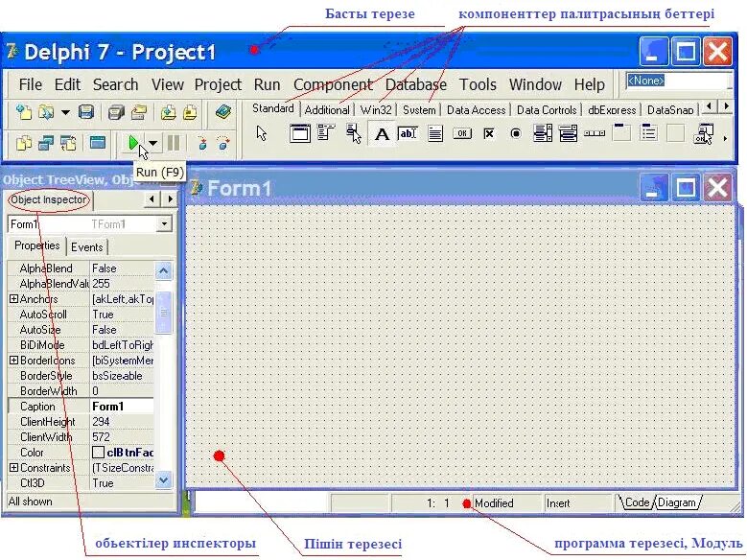Select the ActionList component icon
Image resolution: width=747 pixels, height=560 pixels.
[705, 134]
